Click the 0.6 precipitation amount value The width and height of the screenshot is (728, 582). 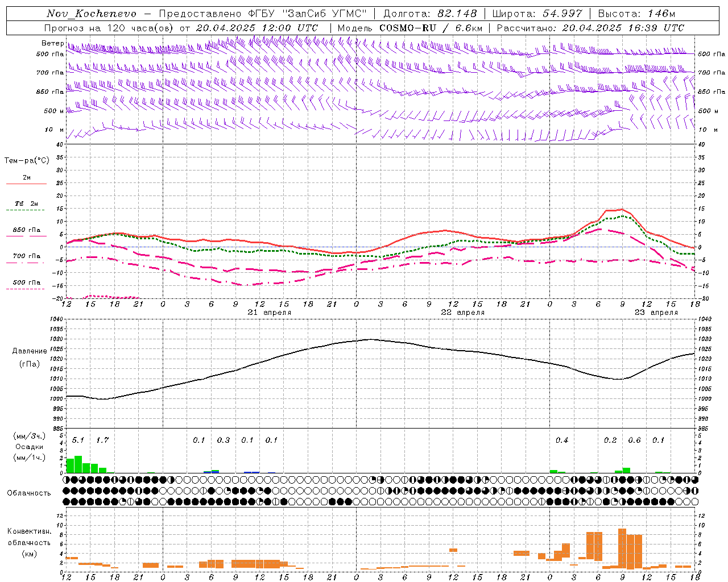634,440
